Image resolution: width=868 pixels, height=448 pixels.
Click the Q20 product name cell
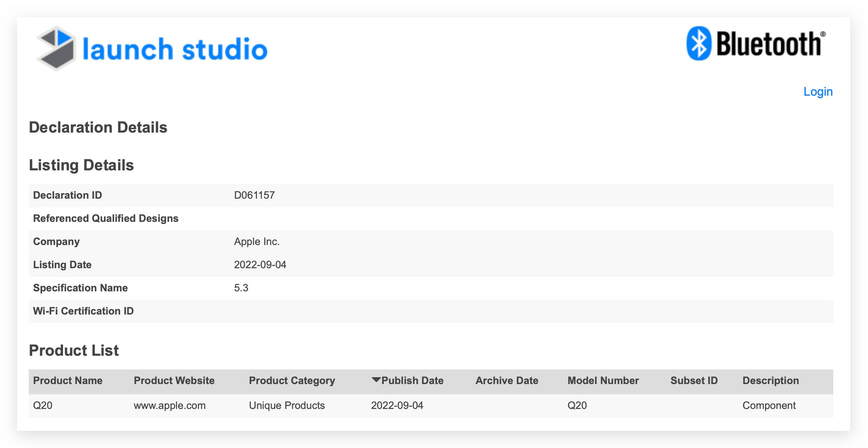click(x=42, y=406)
